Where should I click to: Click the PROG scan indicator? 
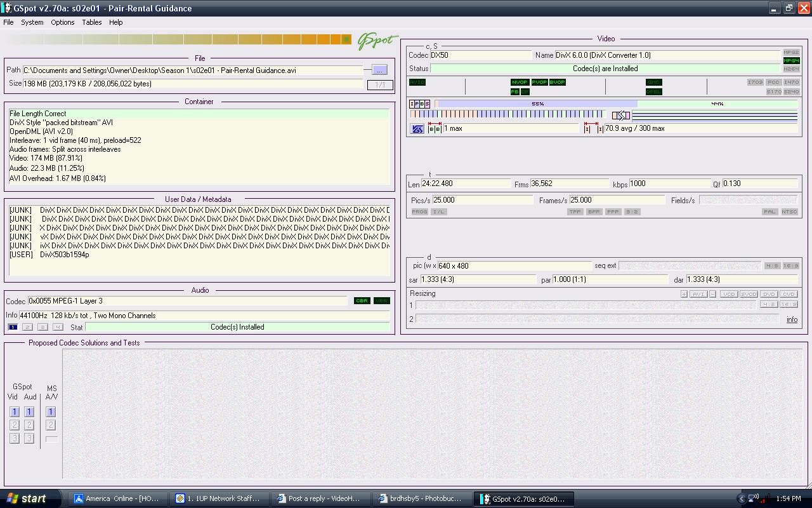(420, 212)
